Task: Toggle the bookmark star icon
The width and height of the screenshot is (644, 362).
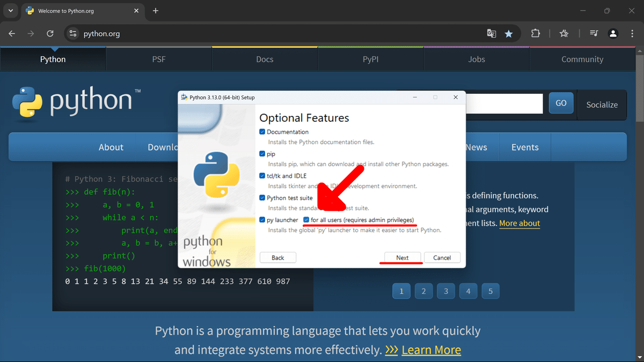Action: pos(508,33)
